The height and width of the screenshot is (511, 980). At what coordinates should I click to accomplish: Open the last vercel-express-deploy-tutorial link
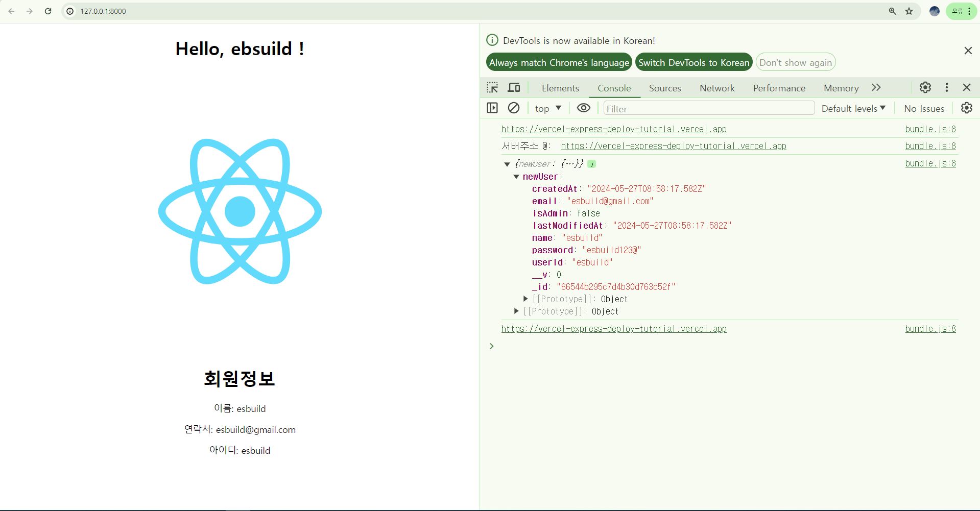pos(614,329)
